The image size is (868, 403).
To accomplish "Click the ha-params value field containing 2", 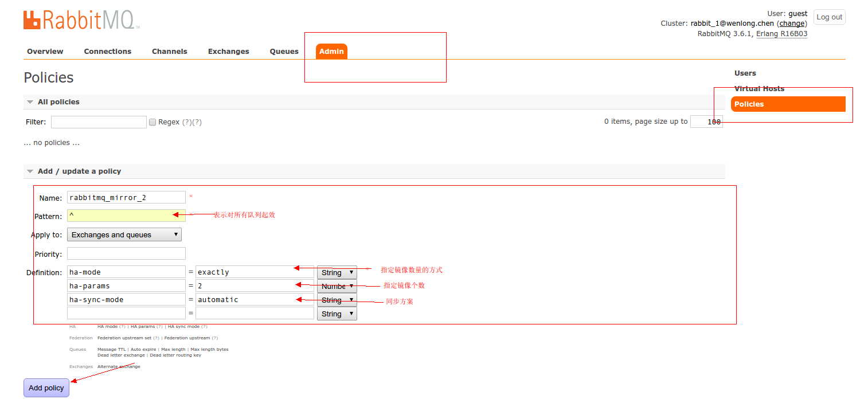I will tap(255, 285).
